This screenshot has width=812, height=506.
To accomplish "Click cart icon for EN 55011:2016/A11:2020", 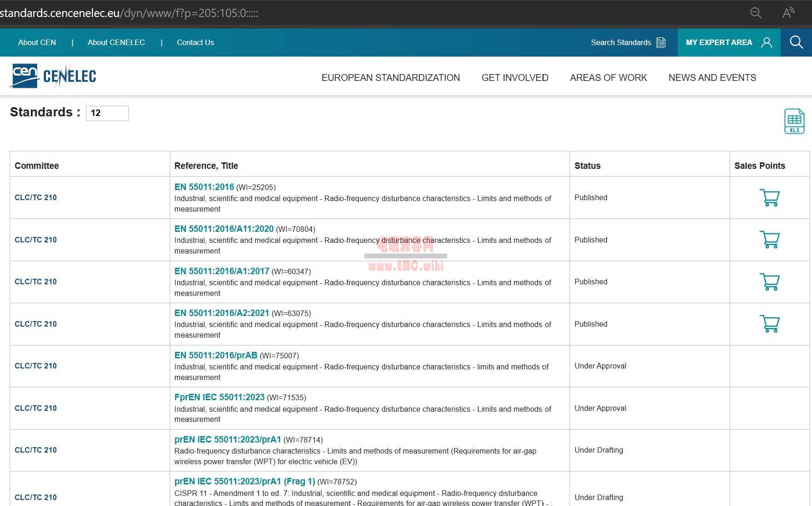I will pos(769,240).
